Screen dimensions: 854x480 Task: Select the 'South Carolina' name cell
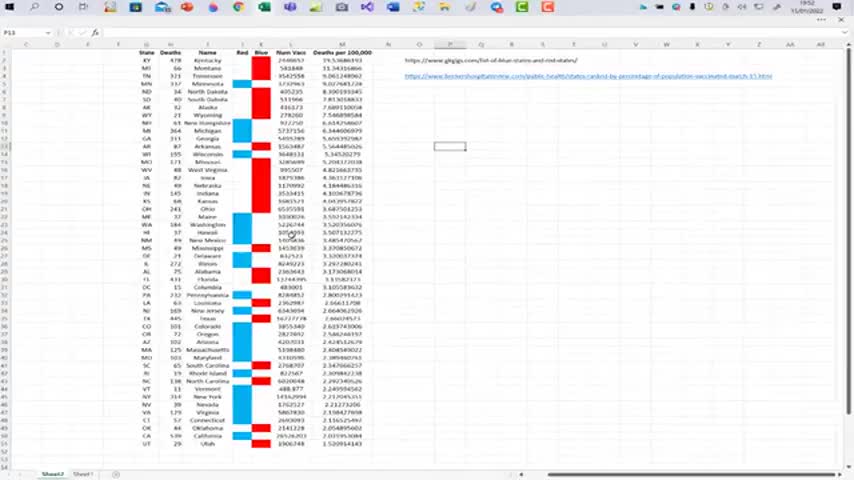coord(208,366)
